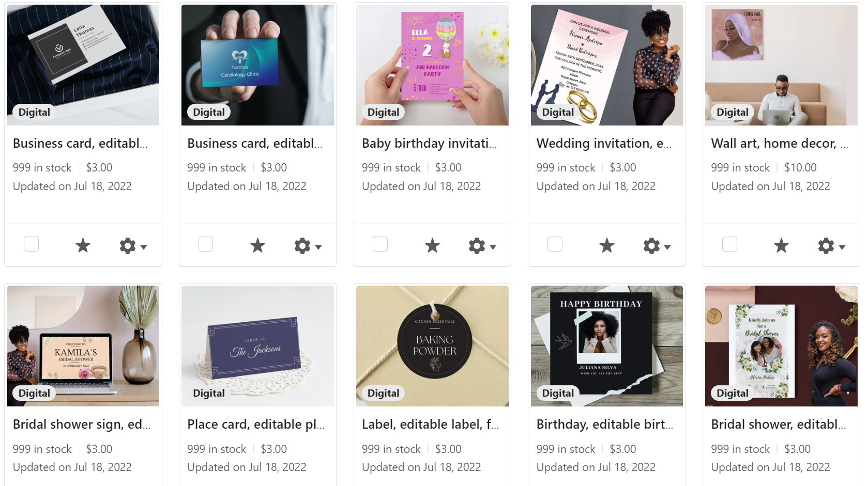Viewport: 868px width, 486px height.
Task: Star the Baking Powder label listing
Action: (432, 484)
